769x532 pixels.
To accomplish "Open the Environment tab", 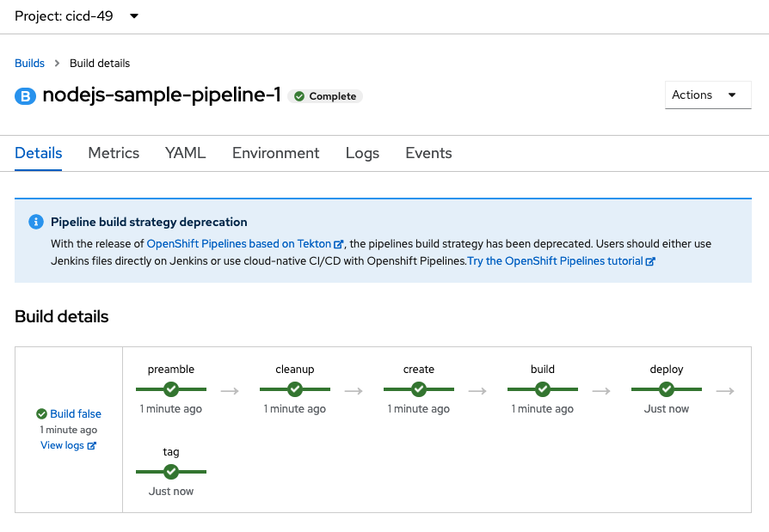I will [275, 153].
